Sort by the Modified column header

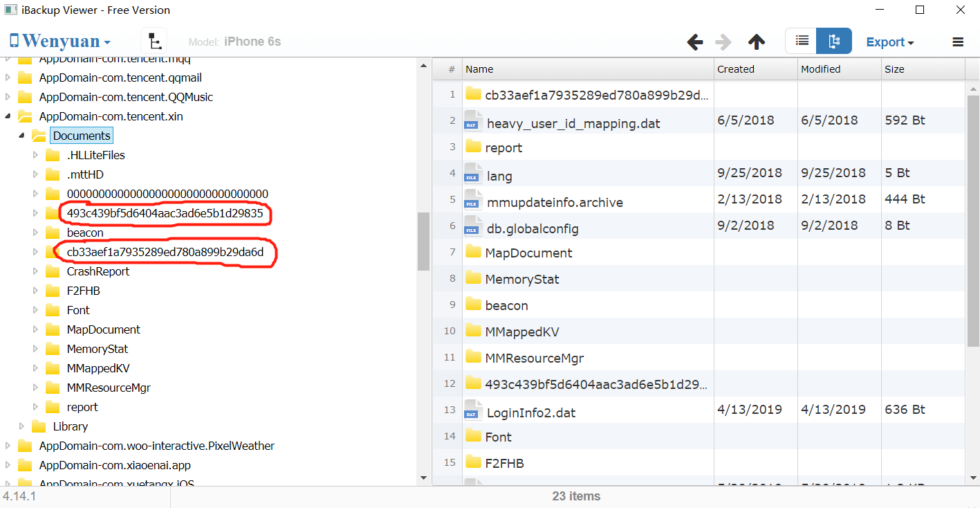tap(840, 69)
